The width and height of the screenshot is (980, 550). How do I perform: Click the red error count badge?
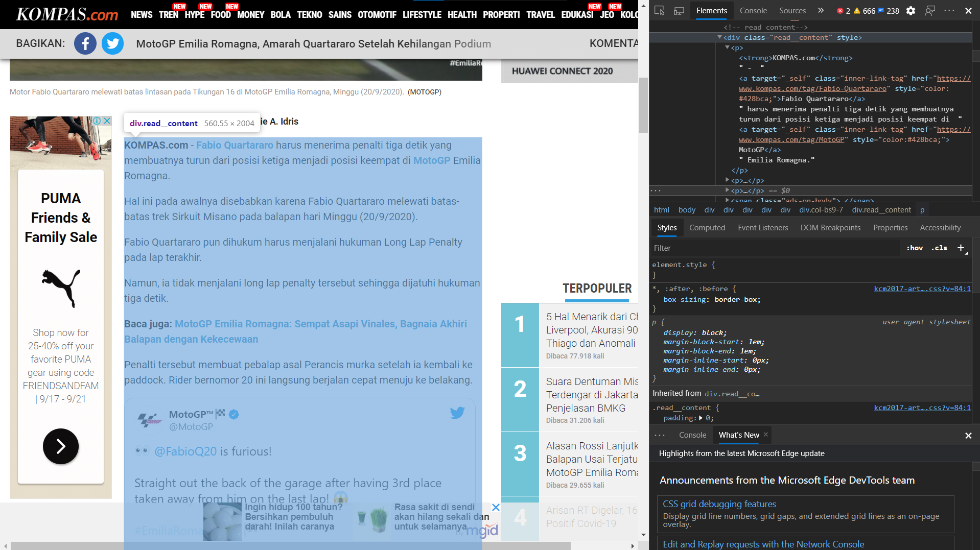(843, 10)
